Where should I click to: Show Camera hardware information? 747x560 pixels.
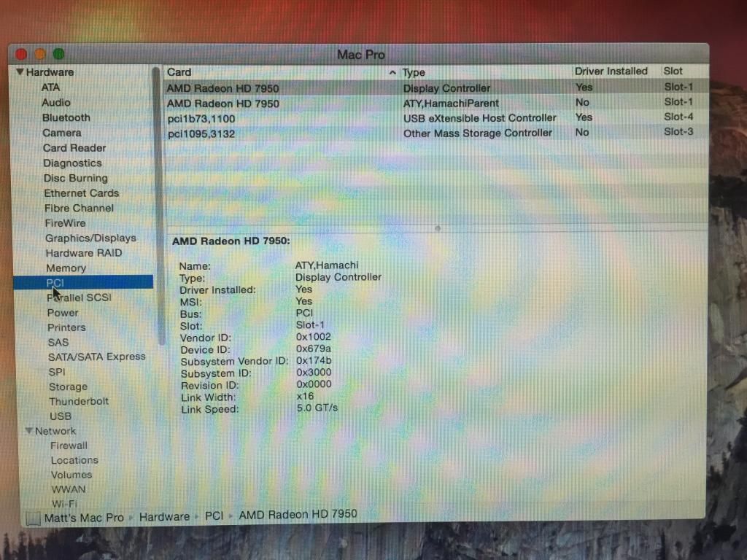(62, 133)
